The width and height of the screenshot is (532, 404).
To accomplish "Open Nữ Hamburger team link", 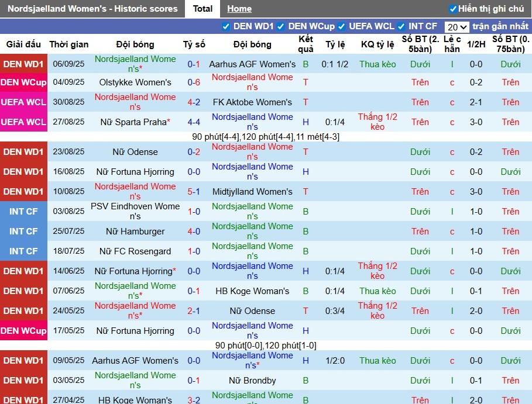I will (135, 232).
